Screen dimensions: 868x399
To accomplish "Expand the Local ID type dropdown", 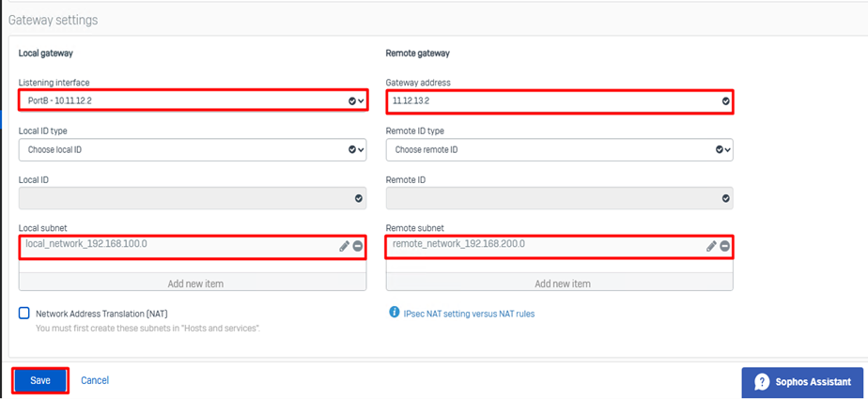I will (x=192, y=149).
